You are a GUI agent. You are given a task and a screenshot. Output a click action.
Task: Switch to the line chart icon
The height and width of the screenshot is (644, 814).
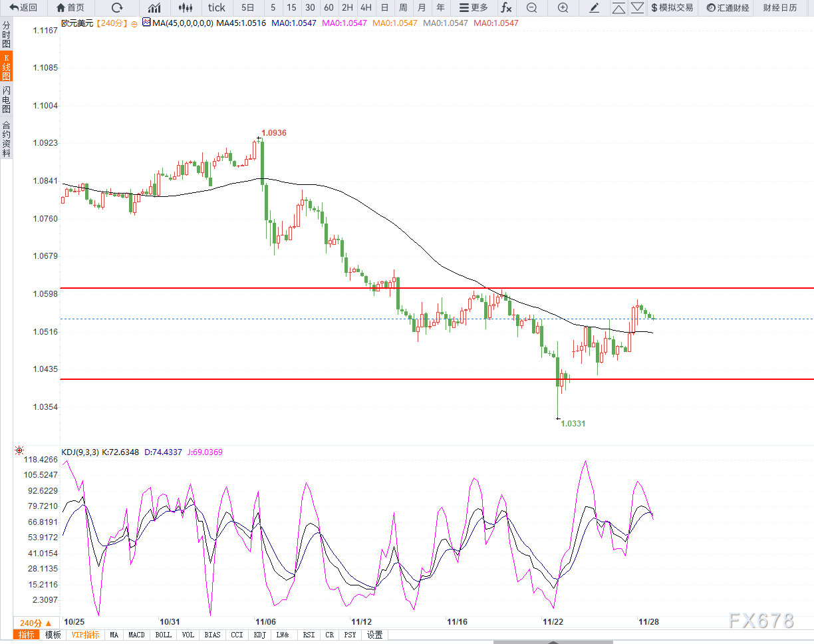click(x=154, y=8)
